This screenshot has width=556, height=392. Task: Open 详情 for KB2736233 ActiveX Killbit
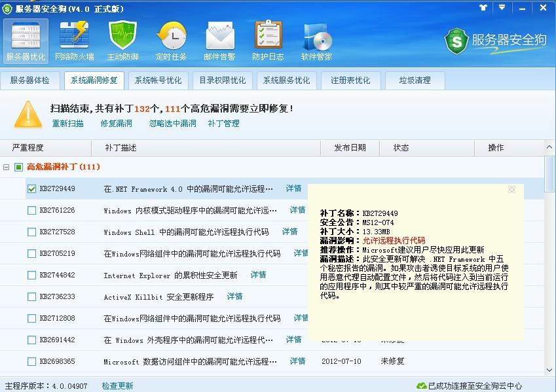[234, 296]
